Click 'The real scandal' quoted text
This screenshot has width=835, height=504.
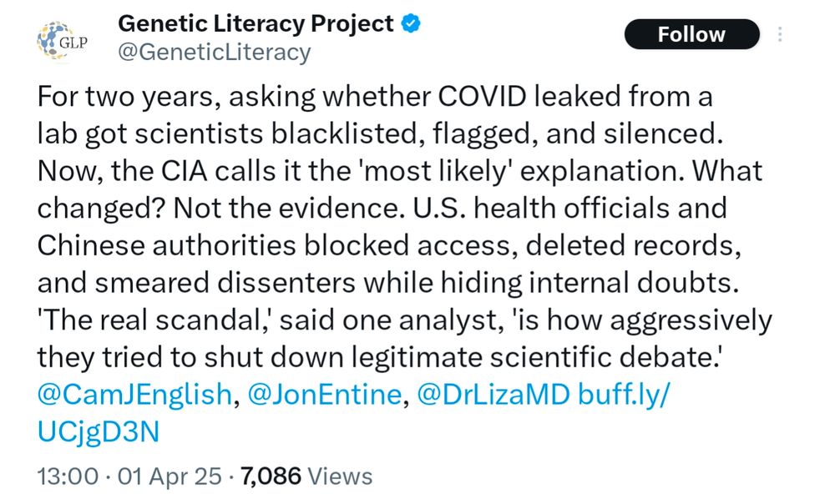click(154, 320)
